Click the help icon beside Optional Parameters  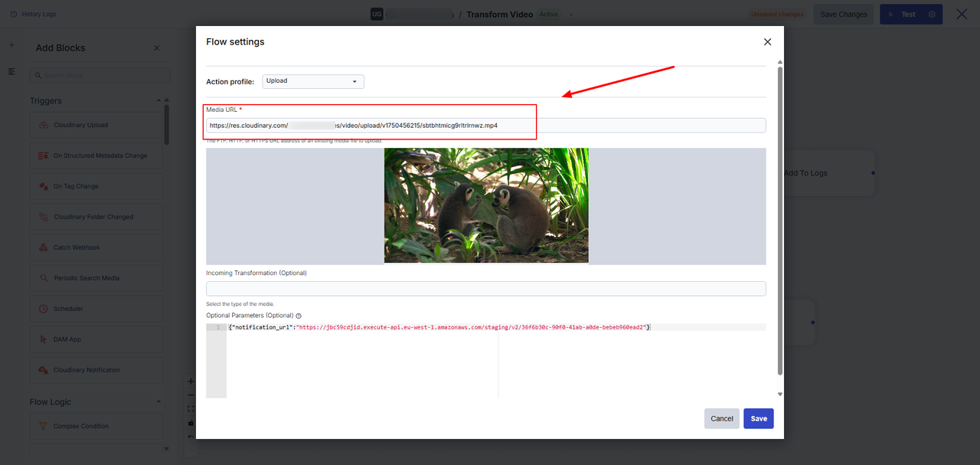tap(299, 316)
